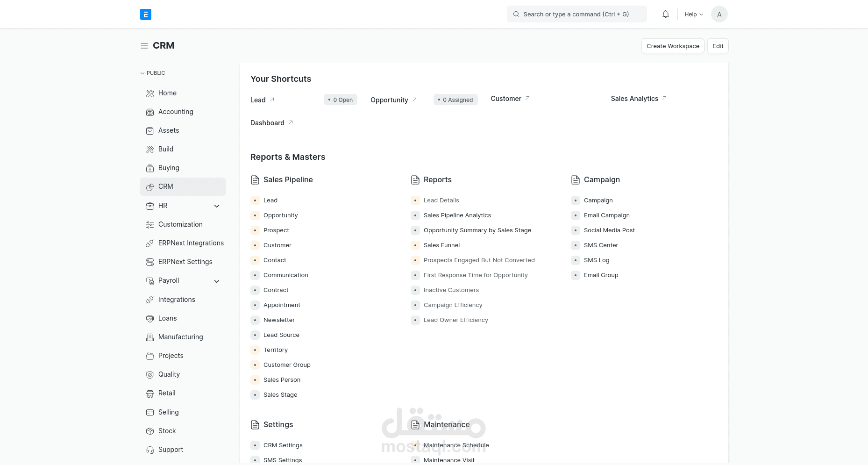Image resolution: width=868 pixels, height=465 pixels.
Task: Open the Sales Pipeline card icon
Action: tap(255, 179)
